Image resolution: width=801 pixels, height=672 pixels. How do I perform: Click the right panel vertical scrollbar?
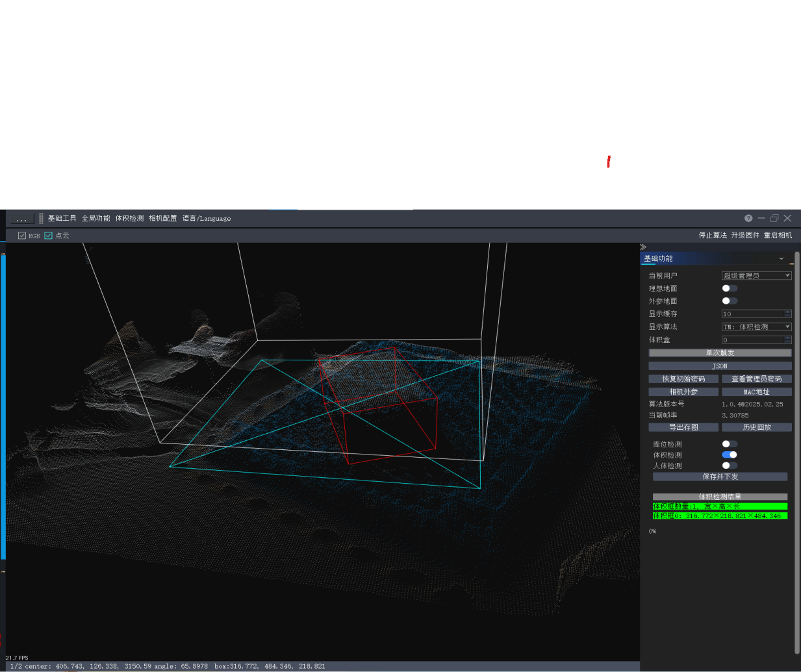[x=797, y=453]
